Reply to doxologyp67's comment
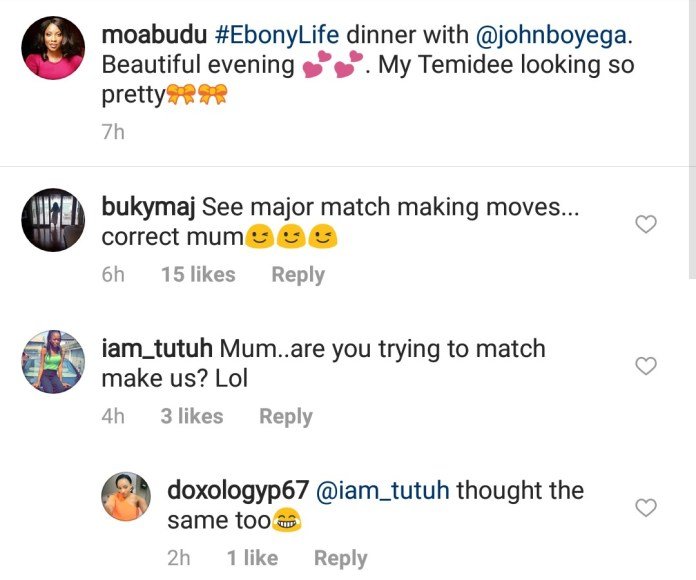The width and height of the screenshot is (696, 580). (x=340, y=559)
